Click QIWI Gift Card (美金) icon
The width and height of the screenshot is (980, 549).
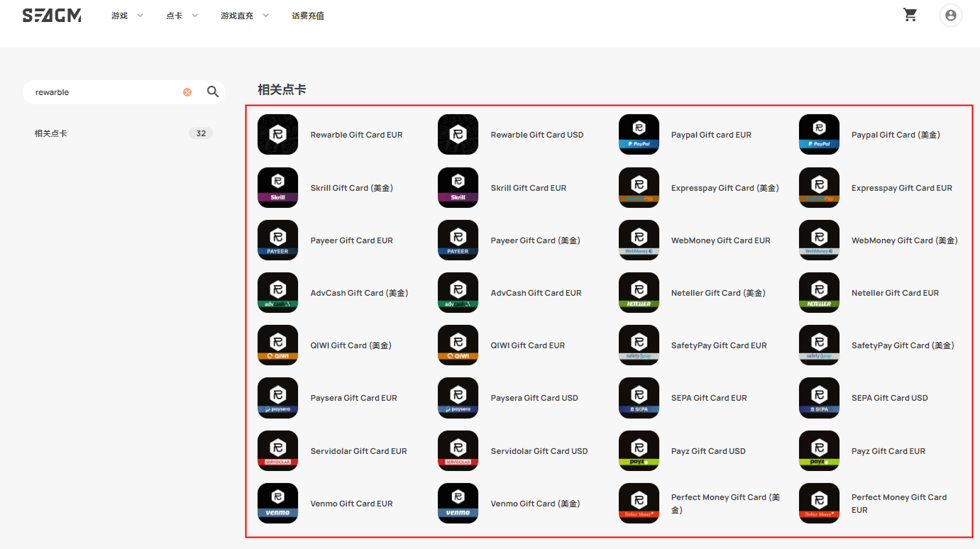click(278, 345)
